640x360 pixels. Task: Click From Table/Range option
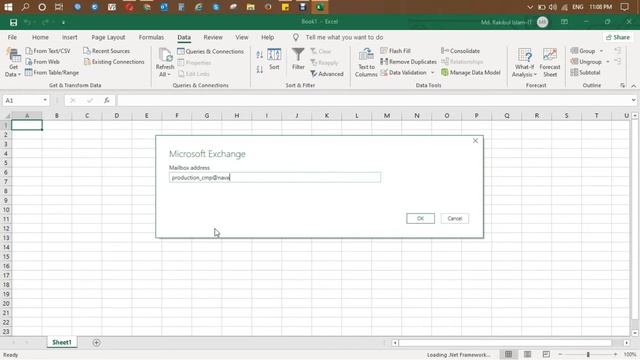point(52,73)
